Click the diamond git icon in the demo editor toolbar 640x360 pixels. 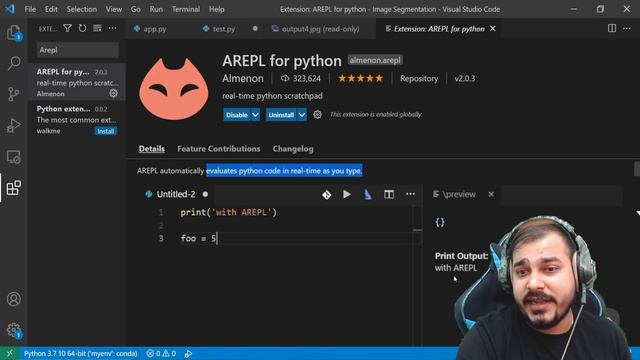pyautogui.click(x=327, y=195)
